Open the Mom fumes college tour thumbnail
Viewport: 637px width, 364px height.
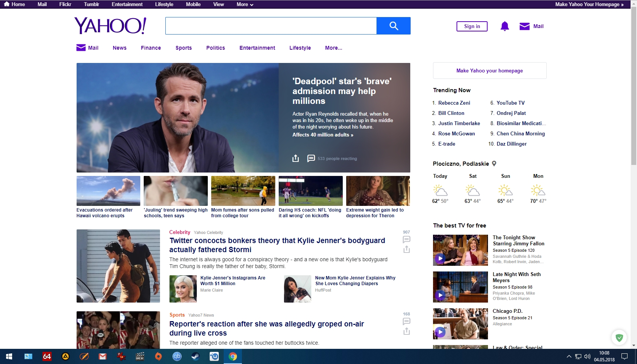[x=243, y=191]
